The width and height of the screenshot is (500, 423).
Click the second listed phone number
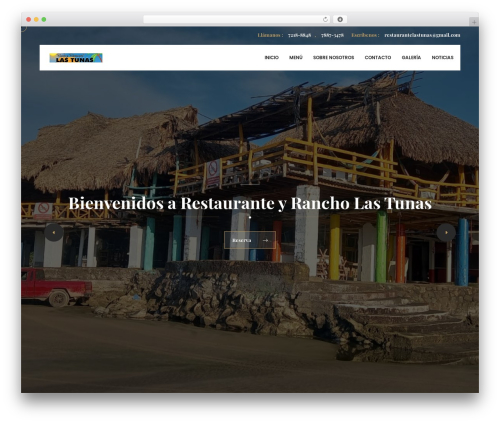[x=332, y=35]
